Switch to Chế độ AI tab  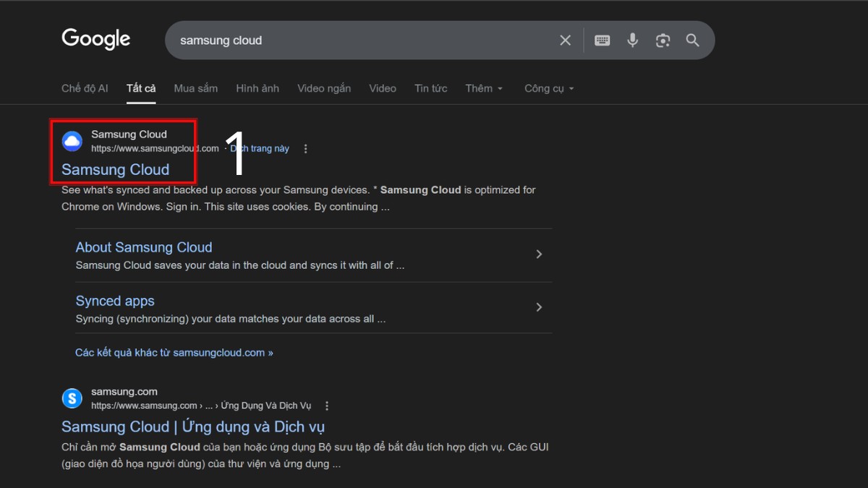pyautogui.click(x=85, y=88)
